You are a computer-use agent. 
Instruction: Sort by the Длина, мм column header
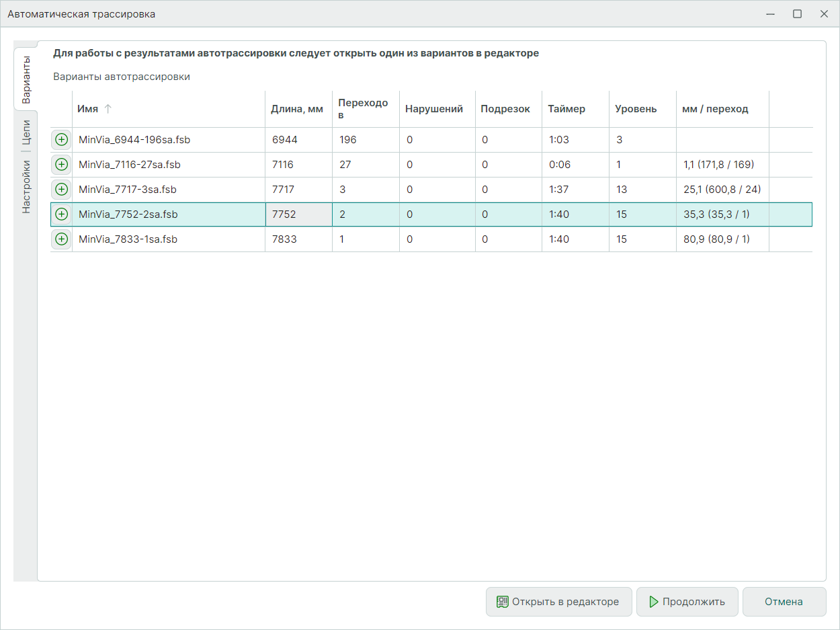[x=296, y=109]
